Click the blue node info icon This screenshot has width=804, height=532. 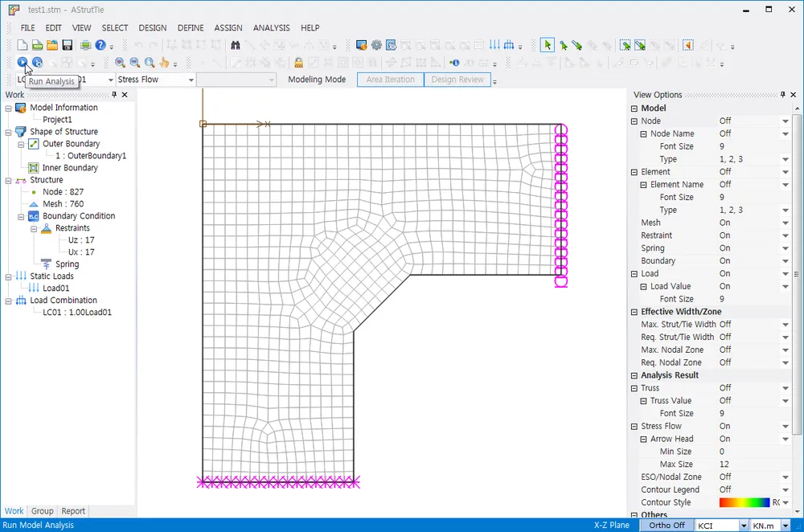[x=454, y=63]
